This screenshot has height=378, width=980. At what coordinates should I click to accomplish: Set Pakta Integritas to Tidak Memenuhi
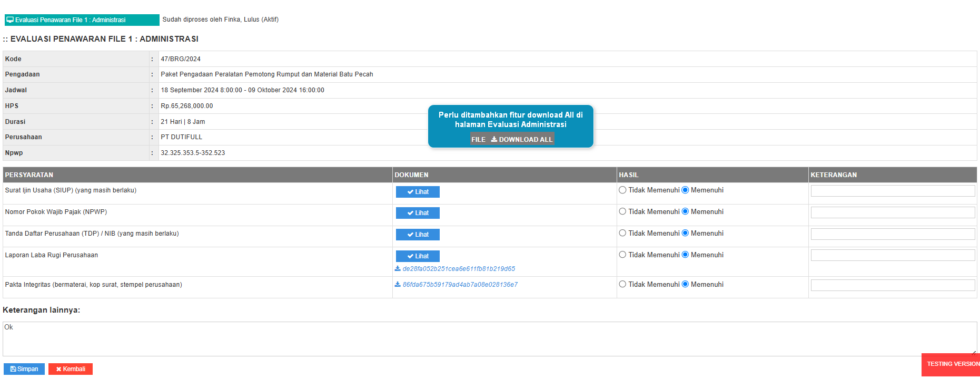(622, 285)
